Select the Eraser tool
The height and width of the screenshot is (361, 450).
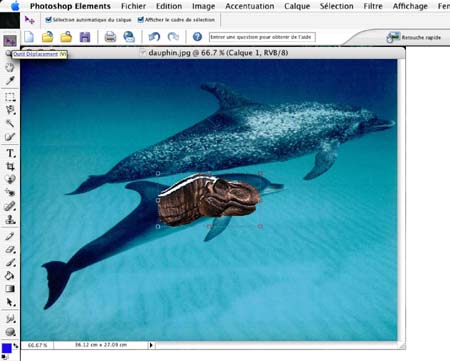tap(10, 249)
